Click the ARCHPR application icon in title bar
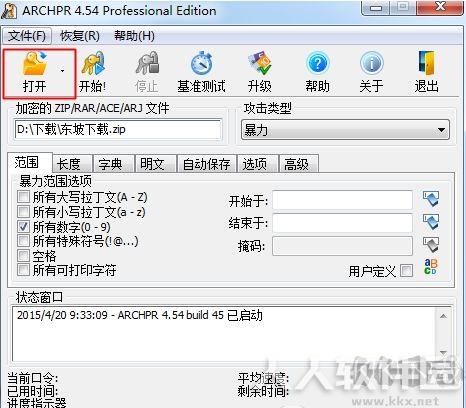This screenshot has width=466, height=408. point(9,11)
